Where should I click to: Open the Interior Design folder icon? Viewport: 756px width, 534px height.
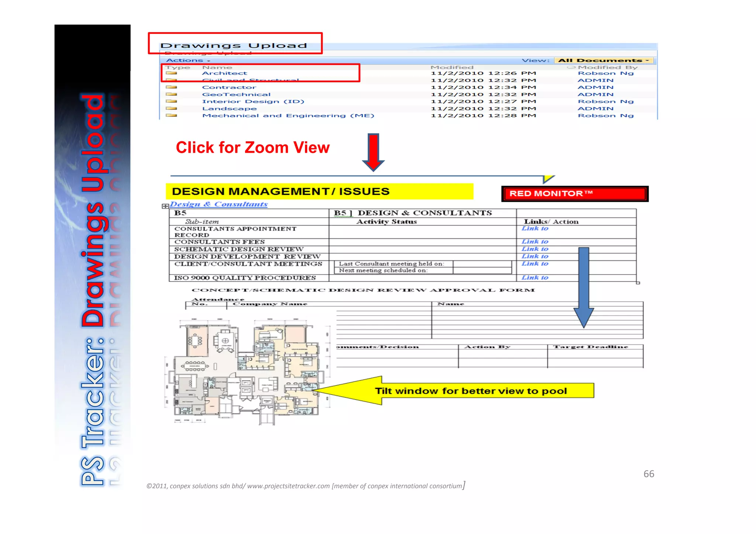pyautogui.click(x=171, y=101)
